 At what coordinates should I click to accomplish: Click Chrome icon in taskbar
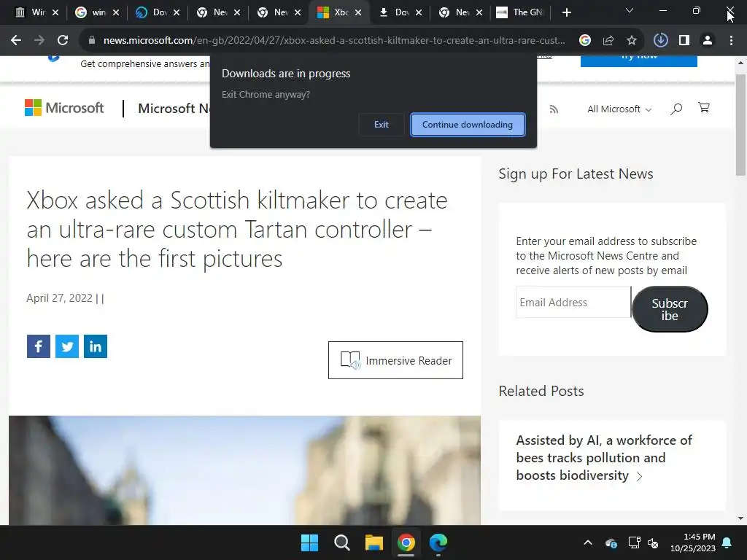coord(406,542)
